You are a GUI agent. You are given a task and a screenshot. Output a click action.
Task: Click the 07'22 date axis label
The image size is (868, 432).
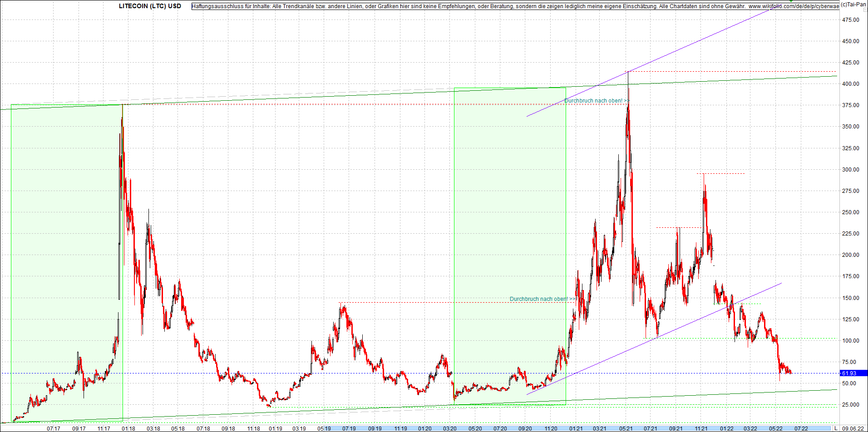tap(801, 429)
